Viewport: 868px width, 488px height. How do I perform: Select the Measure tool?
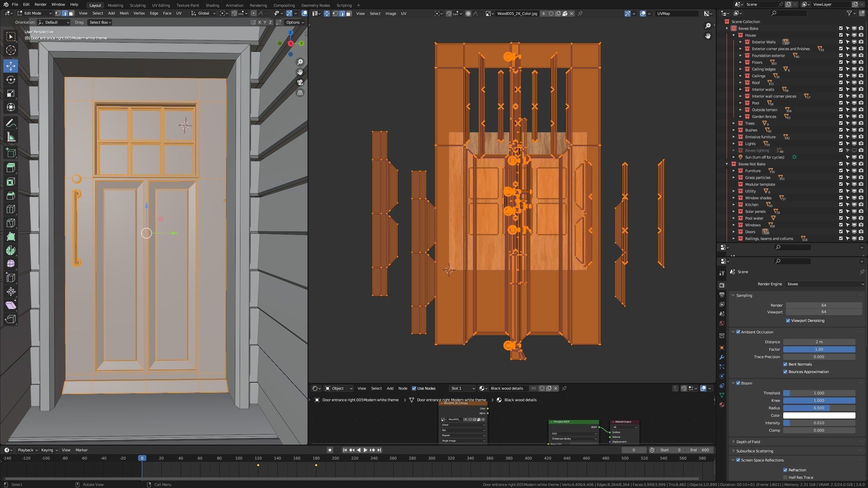coord(11,137)
